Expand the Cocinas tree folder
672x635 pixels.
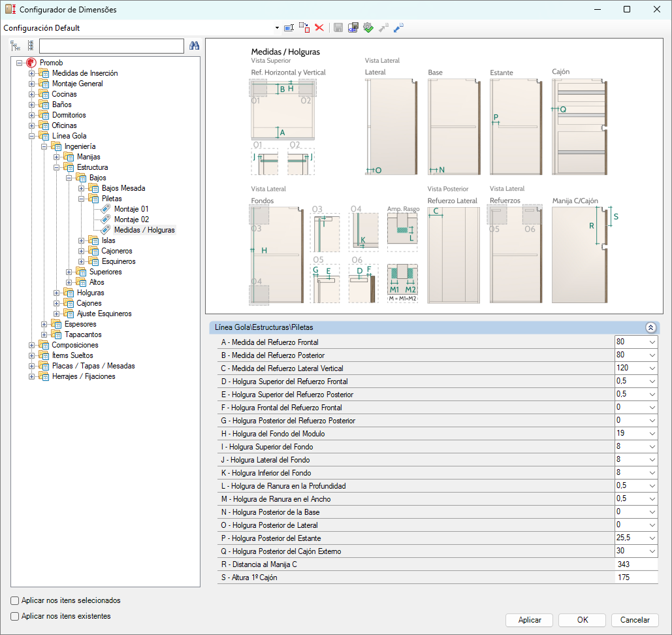(x=32, y=94)
